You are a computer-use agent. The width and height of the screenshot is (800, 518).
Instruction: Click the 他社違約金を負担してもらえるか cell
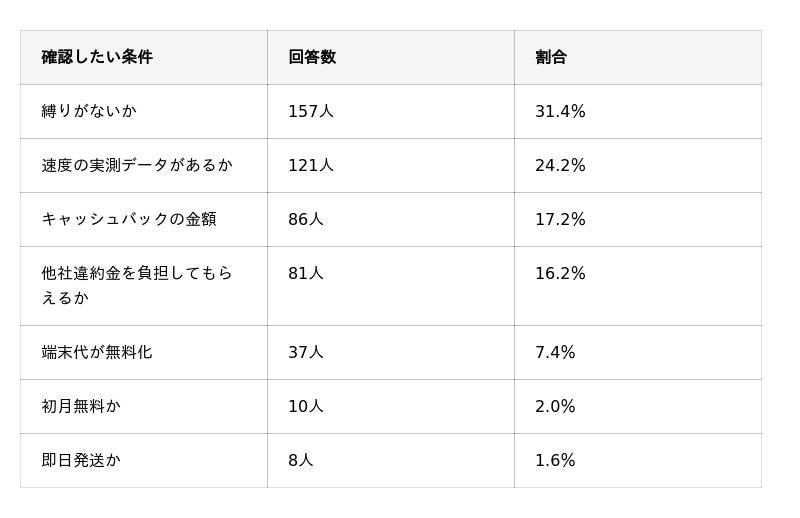137,285
